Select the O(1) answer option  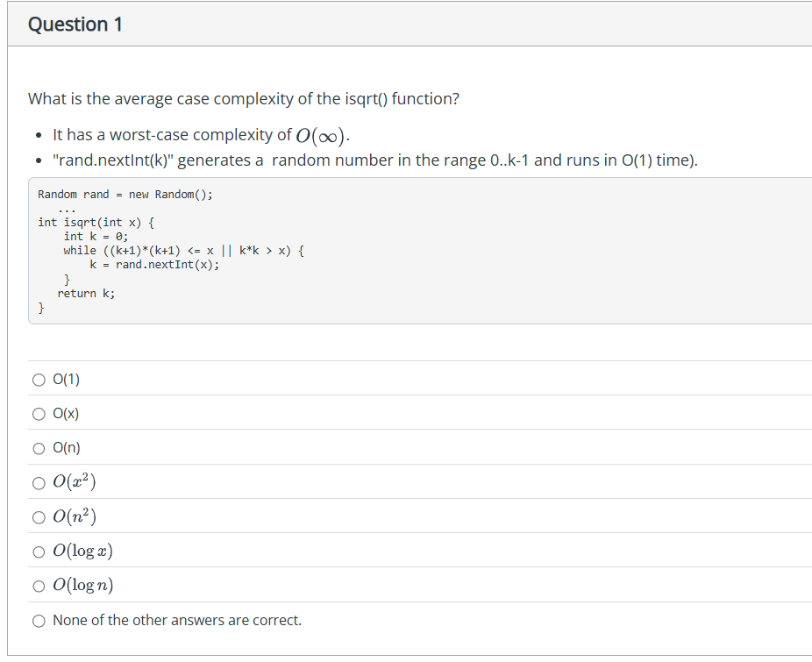pos(39,379)
